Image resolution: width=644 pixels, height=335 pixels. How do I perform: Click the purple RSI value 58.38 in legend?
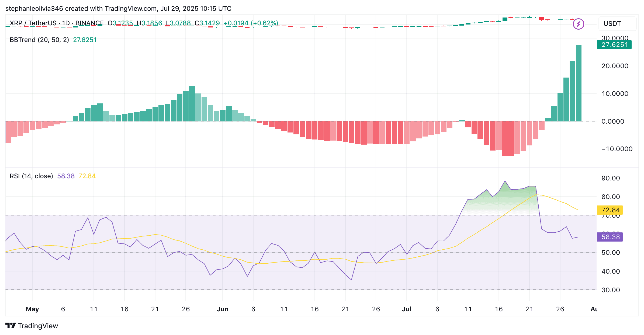point(66,176)
